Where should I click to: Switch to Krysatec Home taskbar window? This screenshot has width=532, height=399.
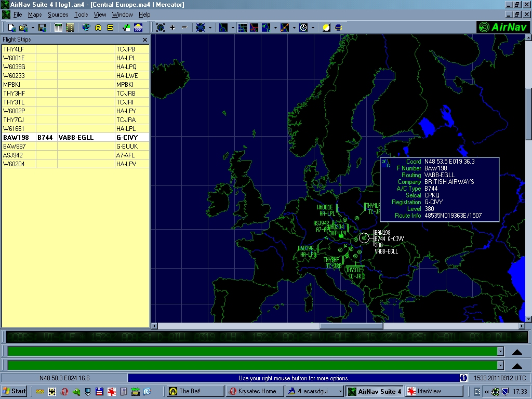click(x=255, y=391)
